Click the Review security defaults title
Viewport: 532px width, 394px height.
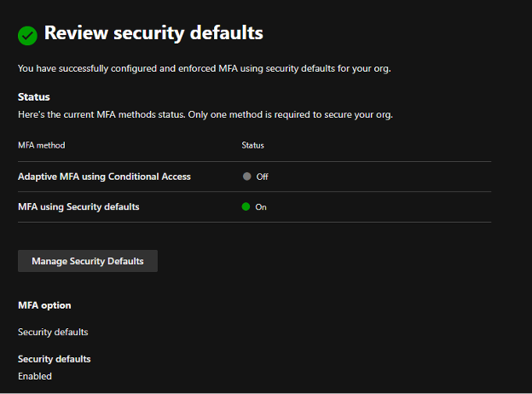click(x=153, y=33)
